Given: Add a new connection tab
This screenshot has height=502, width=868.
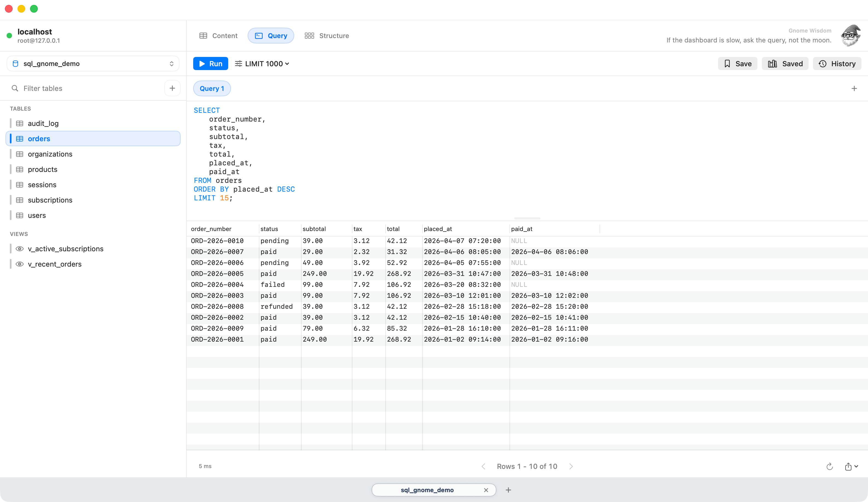Looking at the screenshot, I should (508, 490).
